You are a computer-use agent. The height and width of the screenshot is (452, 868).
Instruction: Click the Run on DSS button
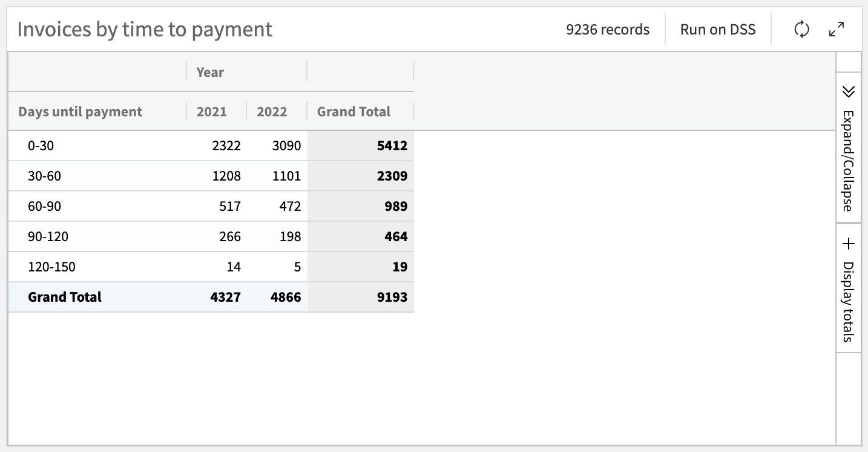pos(718,28)
